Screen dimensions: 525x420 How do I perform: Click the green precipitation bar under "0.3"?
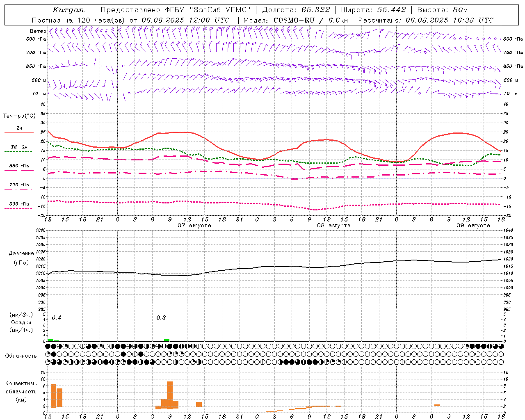point(167,340)
